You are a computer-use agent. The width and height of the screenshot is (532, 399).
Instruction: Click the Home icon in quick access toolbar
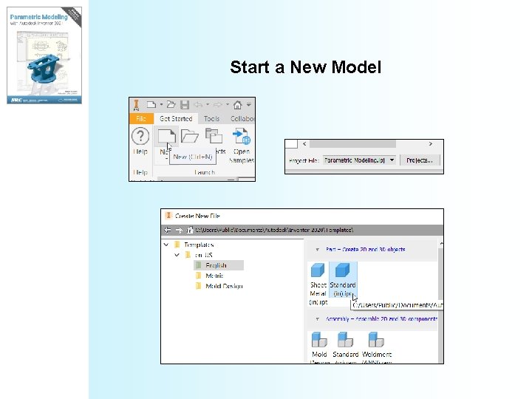(237, 105)
